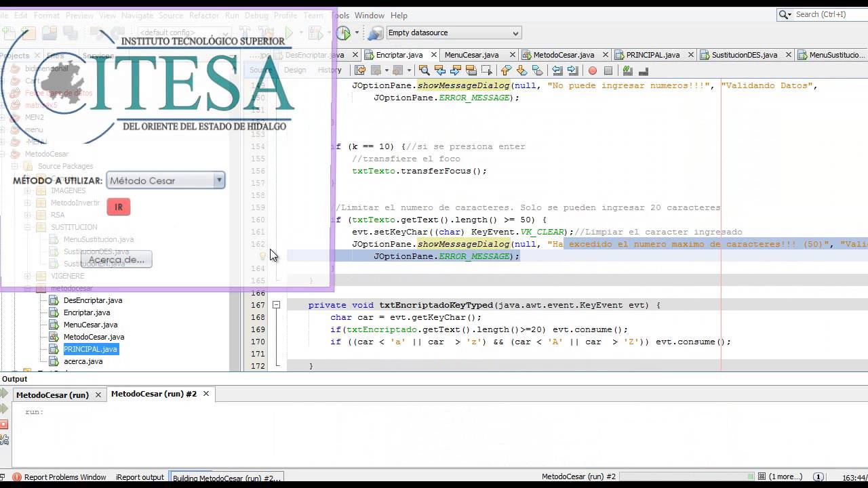868x488 pixels.
Task: Click the datasource connection icon
Action: [x=375, y=33]
